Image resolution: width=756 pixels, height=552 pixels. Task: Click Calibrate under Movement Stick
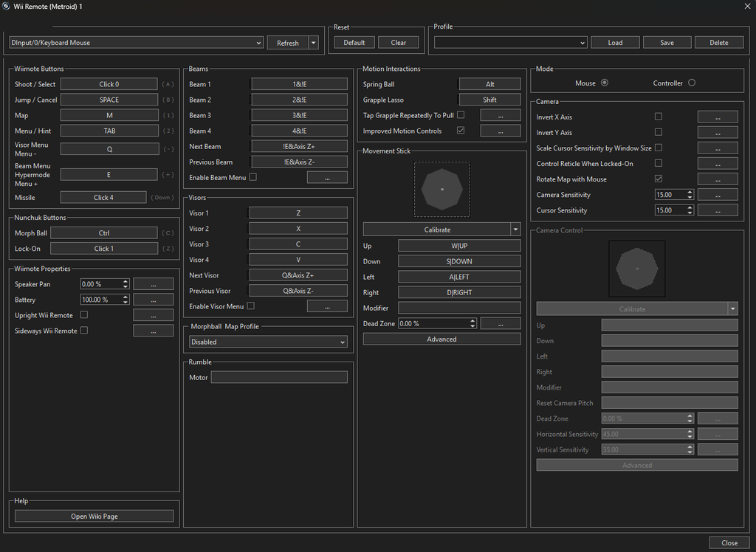click(x=436, y=230)
